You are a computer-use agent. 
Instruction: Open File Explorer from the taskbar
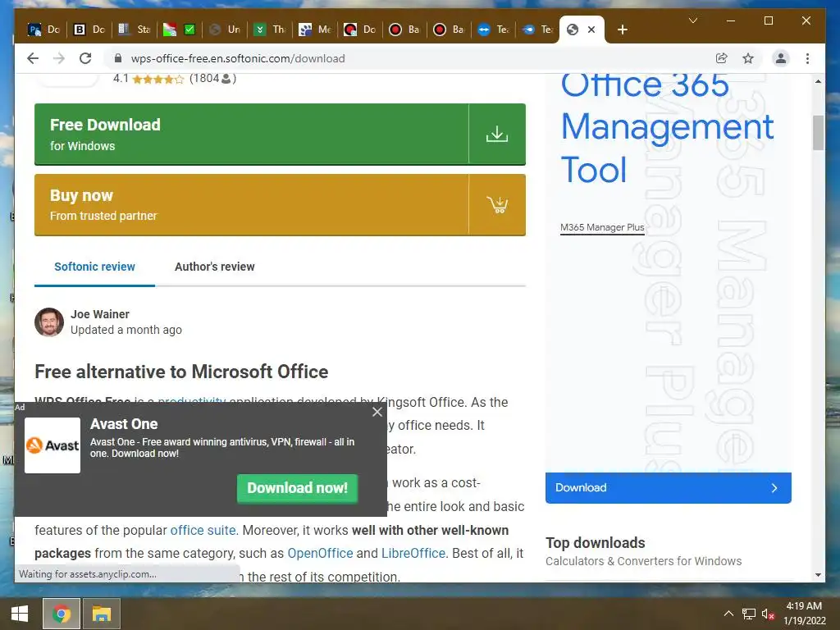101,614
